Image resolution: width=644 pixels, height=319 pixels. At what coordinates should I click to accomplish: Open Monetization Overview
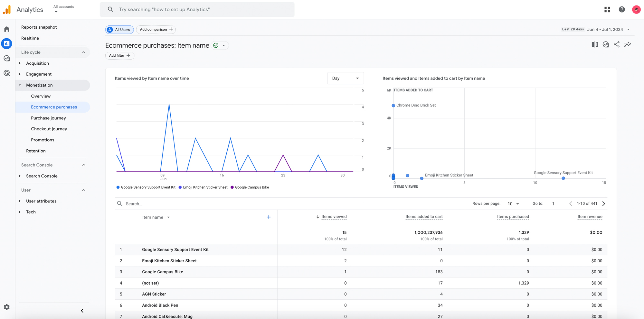pyautogui.click(x=41, y=96)
